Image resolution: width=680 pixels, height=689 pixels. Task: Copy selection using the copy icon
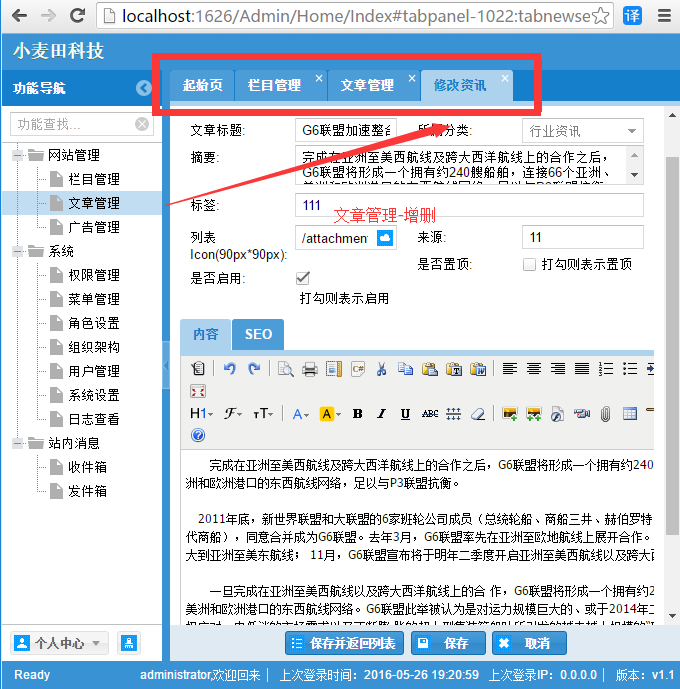(405, 368)
